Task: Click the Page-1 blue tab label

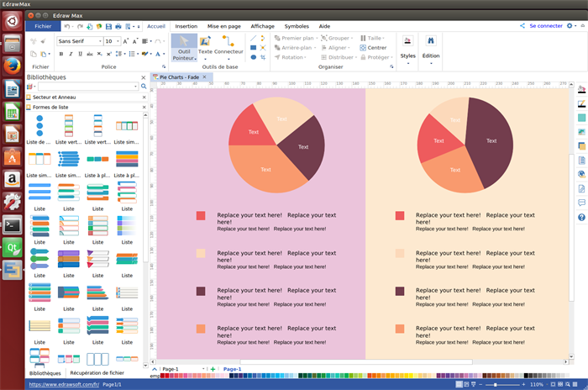Action: point(232,369)
